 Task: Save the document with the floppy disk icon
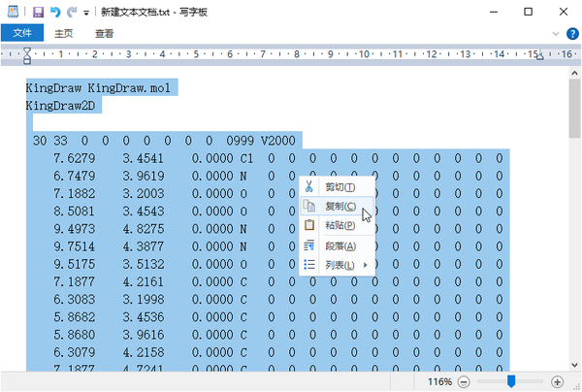(x=38, y=13)
